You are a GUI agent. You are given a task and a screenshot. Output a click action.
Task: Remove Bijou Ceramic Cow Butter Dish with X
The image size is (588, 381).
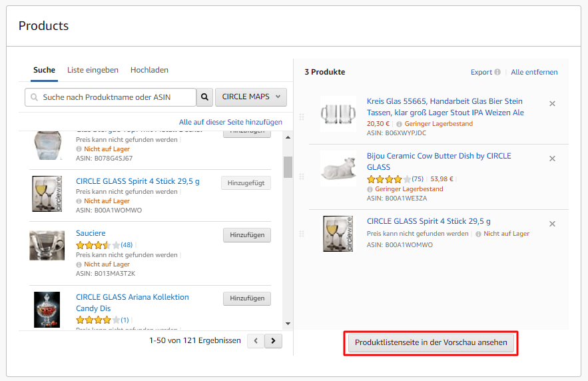coord(553,159)
